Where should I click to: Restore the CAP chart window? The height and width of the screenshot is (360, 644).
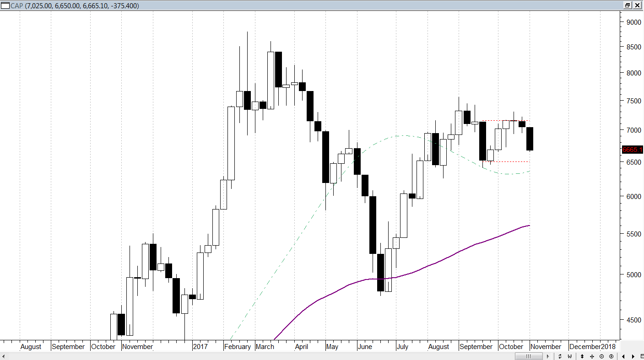click(x=627, y=5)
